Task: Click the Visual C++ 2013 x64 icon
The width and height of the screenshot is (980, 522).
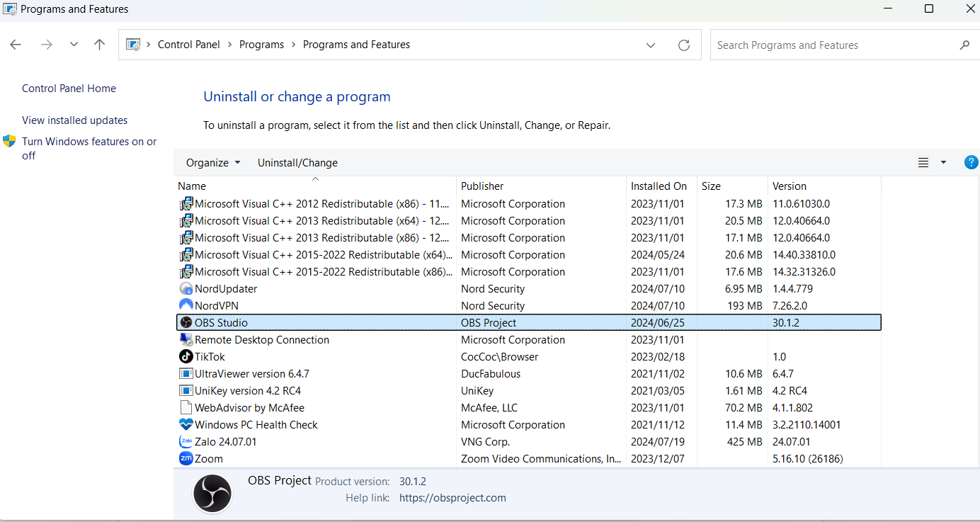Action: 186,221
